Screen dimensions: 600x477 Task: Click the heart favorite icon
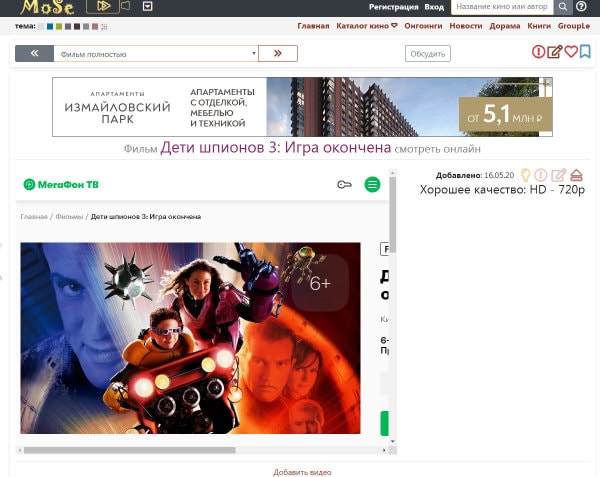click(571, 52)
